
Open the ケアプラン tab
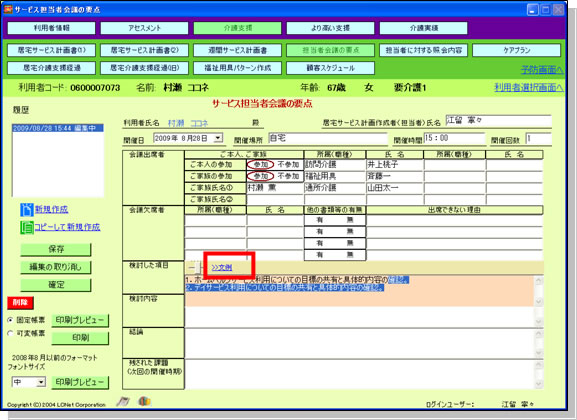[x=517, y=50]
